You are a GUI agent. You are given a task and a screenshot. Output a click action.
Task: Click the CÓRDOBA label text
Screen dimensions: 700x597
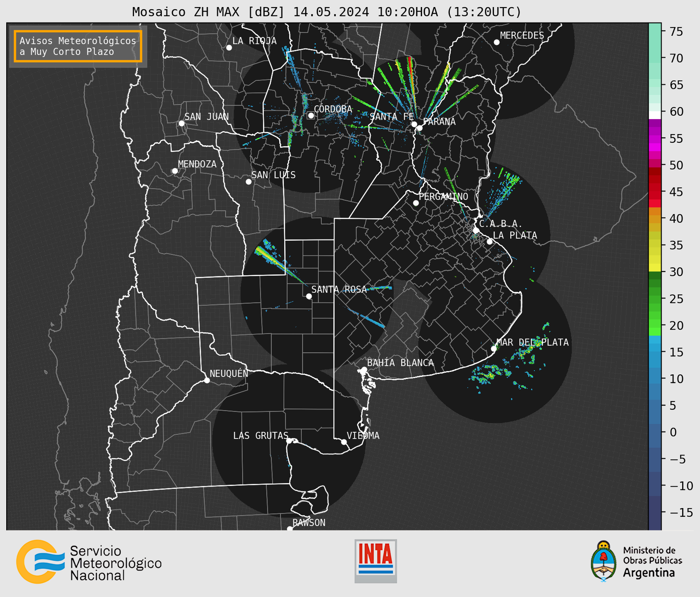333,109
